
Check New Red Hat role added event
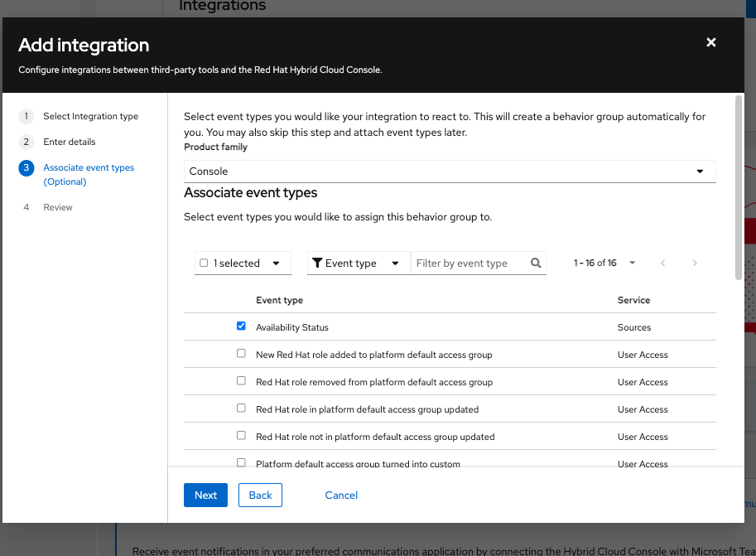(x=241, y=354)
